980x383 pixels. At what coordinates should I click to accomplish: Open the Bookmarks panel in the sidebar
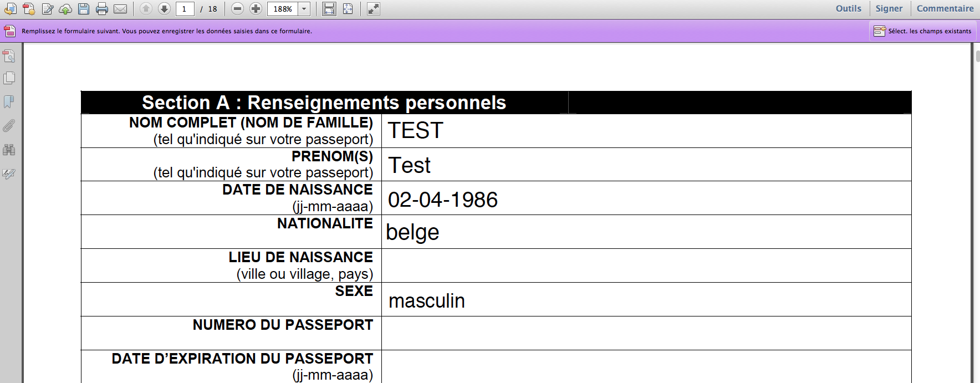tap(9, 102)
